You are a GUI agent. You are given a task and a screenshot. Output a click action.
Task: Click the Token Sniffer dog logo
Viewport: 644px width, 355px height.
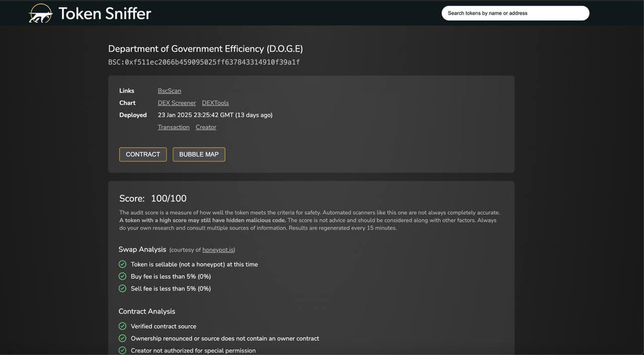[x=40, y=13]
